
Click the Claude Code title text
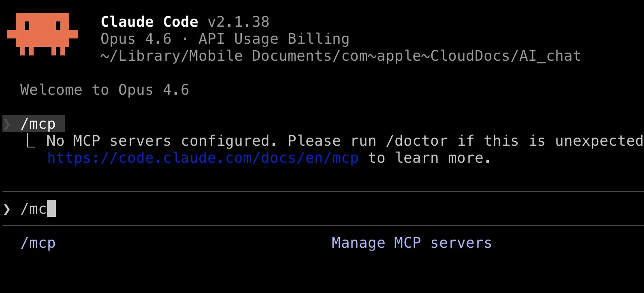point(149,22)
